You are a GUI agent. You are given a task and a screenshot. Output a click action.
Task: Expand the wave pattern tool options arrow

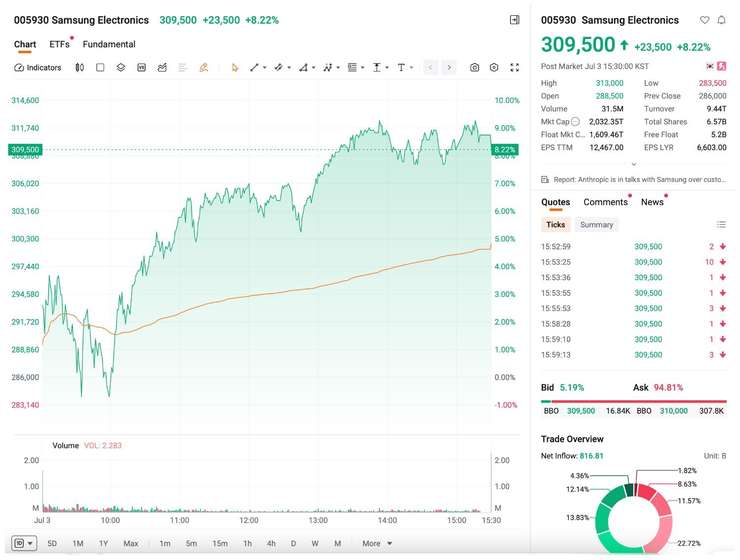[x=338, y=68]
